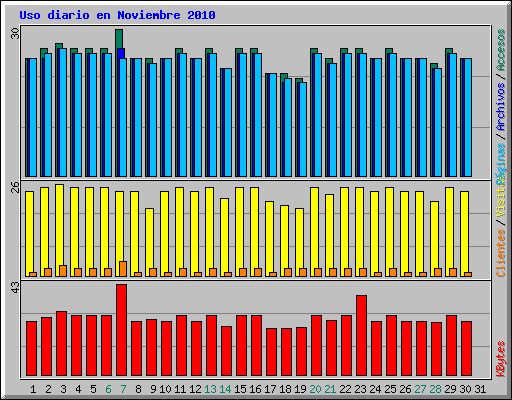Click the 'KBytes' legend label
The width and height of the screenshot is (512, 400).
(501, 358)
